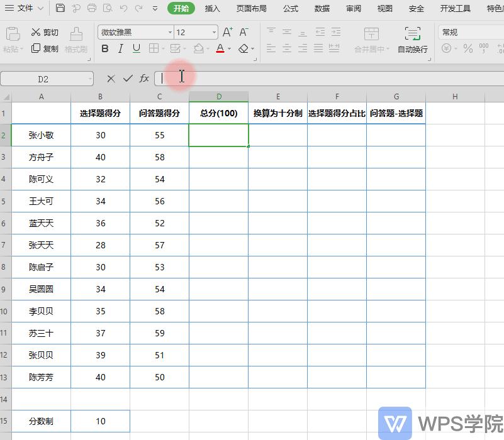Screen dimensions: 504x440
Task: Confirm cell entry with the checkmark icon
Action: click(x=128, y=77)
